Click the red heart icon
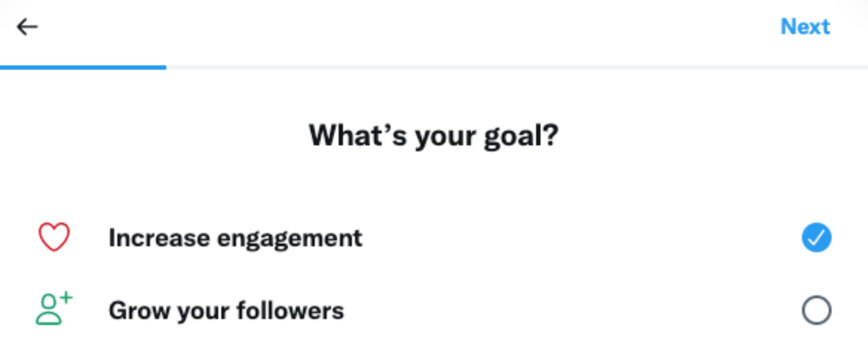 point(53,238)
